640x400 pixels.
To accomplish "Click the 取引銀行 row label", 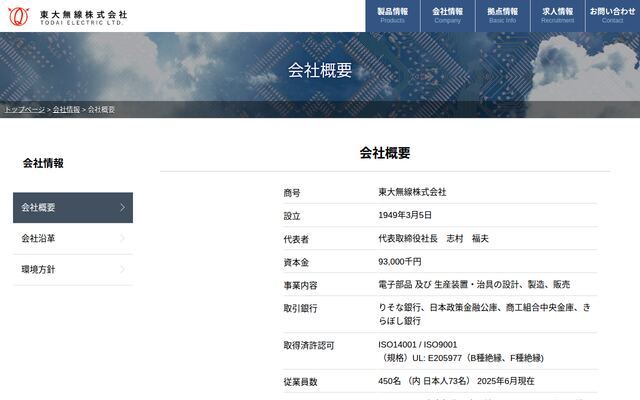I will [x=300, y=309].
